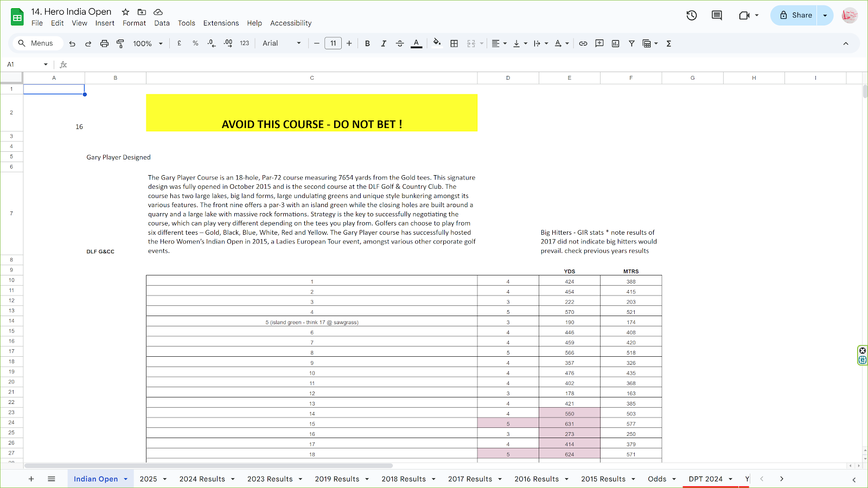Select the Paint format tool
This screenshot has height=488, width=868.
[x=120, y=43]
